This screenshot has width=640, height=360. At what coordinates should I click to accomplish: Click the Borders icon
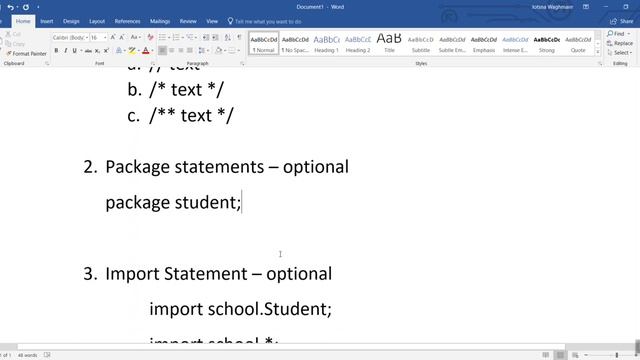(x=232, y=51)
